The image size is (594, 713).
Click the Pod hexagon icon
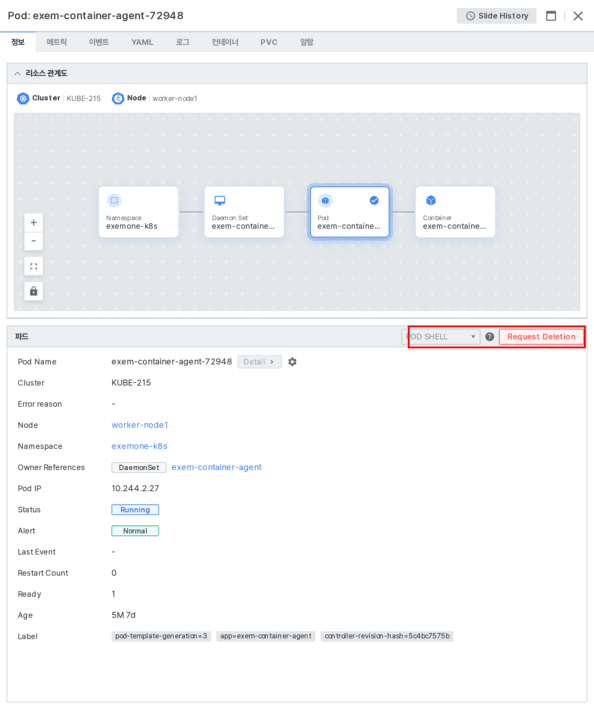point(325,201)
